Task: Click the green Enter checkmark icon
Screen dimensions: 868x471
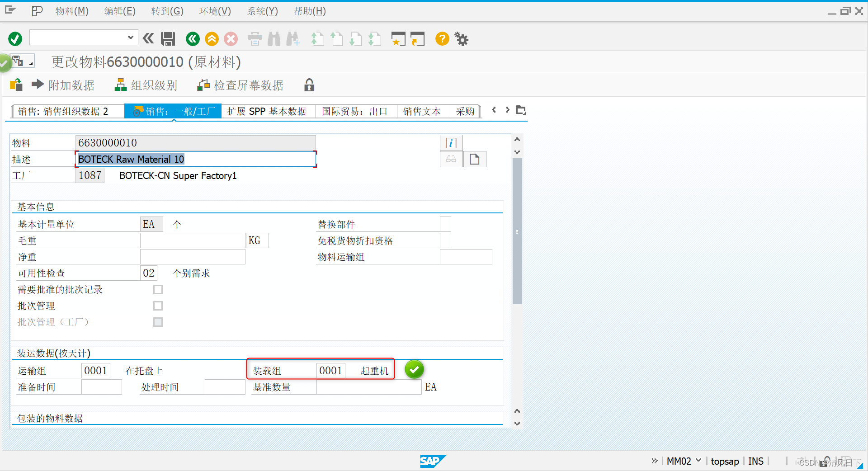Action: (15, 39)
